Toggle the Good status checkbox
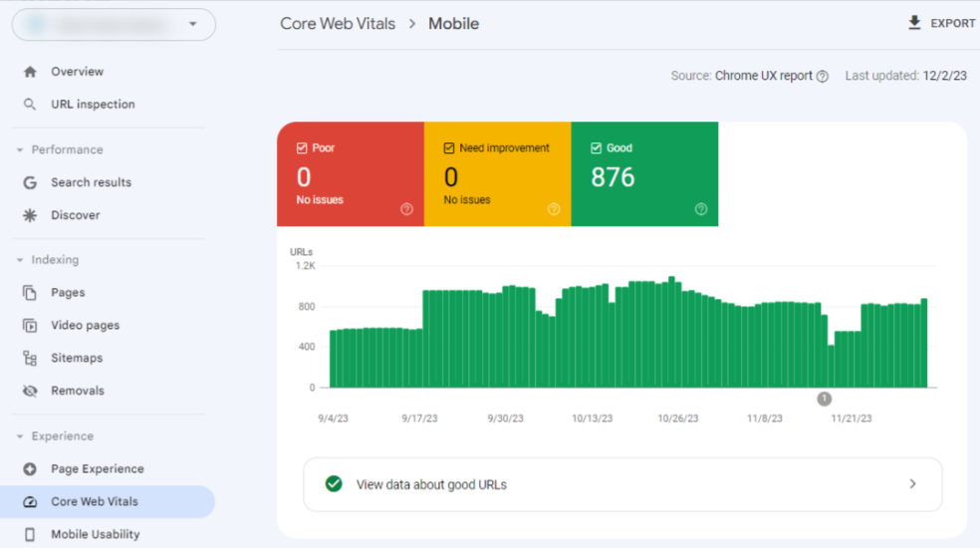 597,148
